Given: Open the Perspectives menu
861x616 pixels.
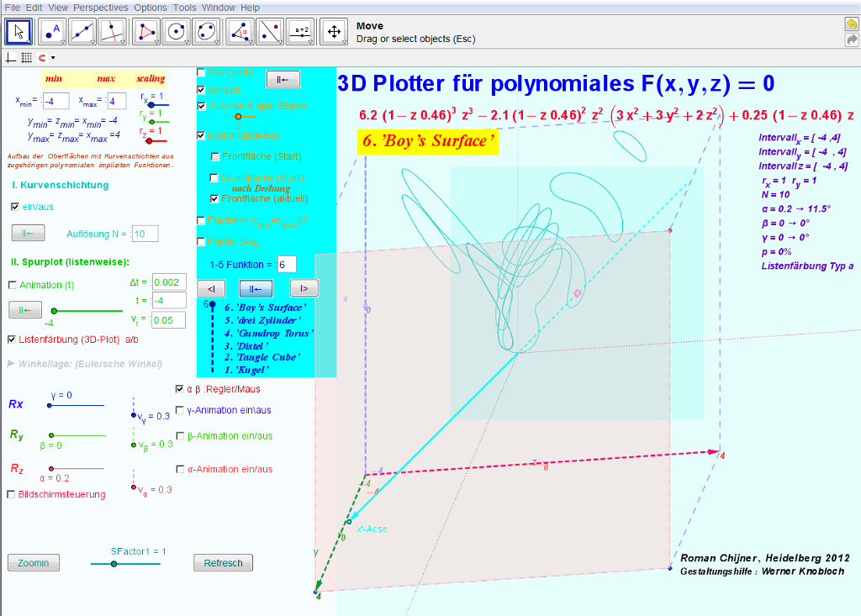Looking at the screenshot, I should point(101,8).
